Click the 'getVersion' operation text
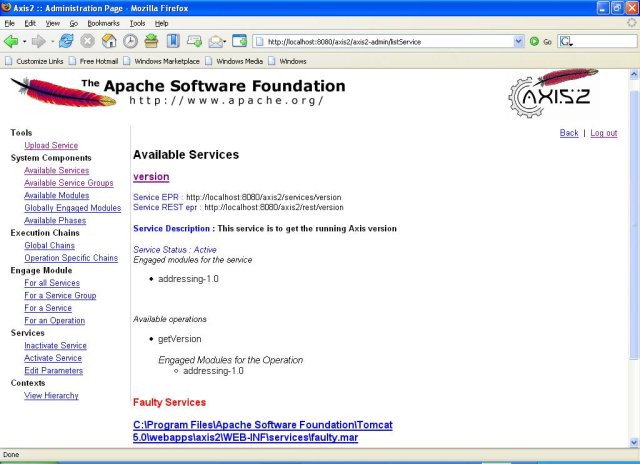This screenshot has height=464, width=640. click(x=180, y=339)
